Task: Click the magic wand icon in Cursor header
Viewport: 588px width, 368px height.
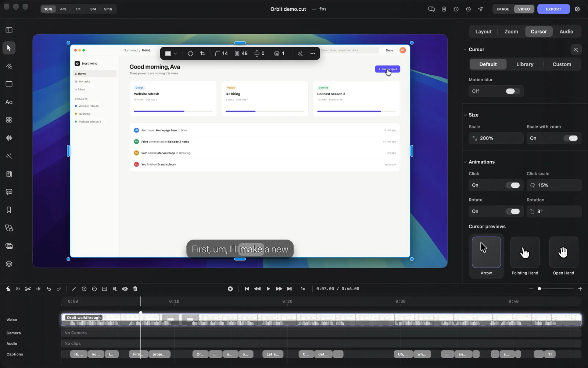Action: point(576,50)
